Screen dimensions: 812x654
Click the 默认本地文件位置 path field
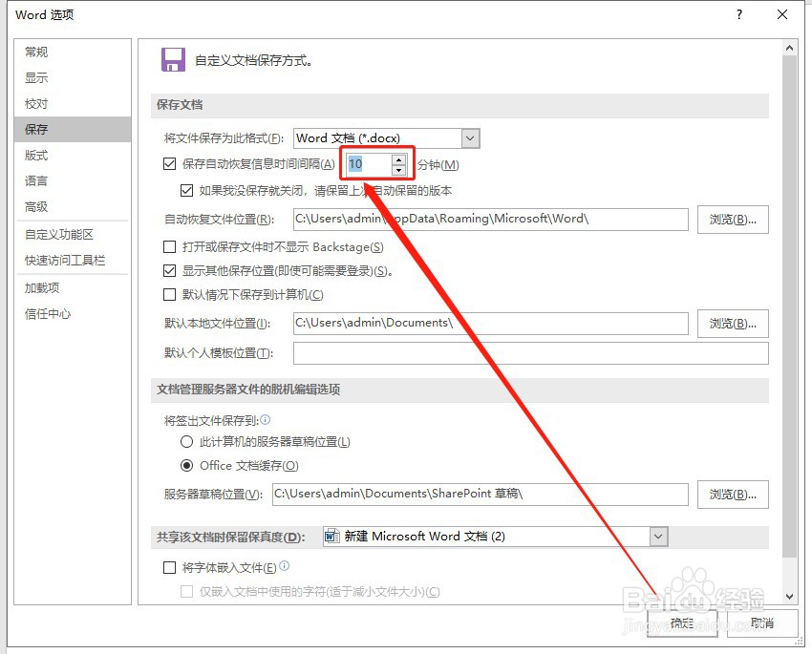coord(490,323)
